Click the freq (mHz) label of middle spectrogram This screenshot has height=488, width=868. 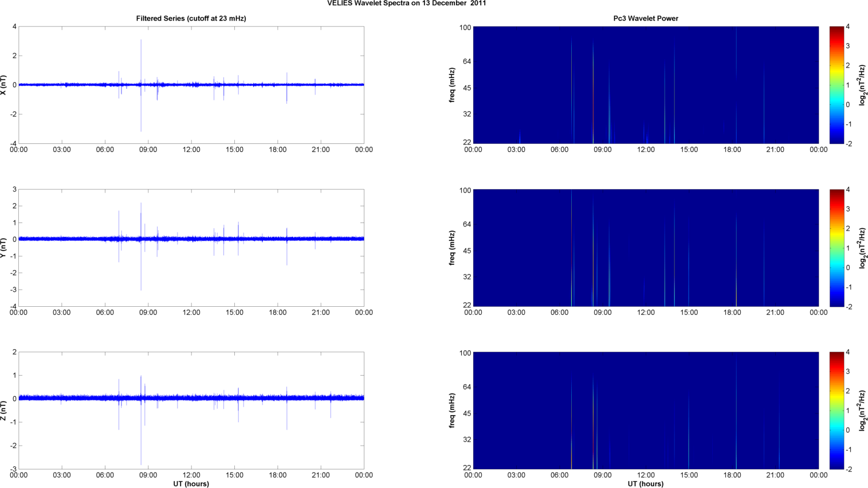[x=452, y=248]
